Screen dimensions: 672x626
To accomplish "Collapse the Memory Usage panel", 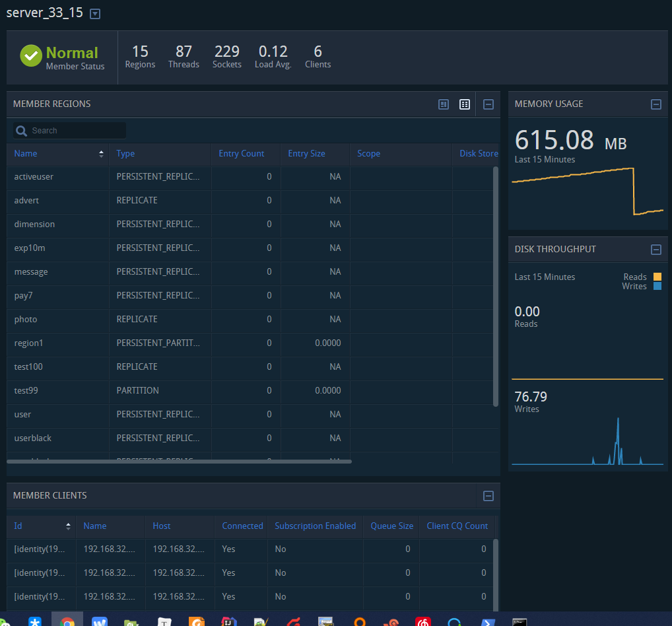I will pos(655,104).
